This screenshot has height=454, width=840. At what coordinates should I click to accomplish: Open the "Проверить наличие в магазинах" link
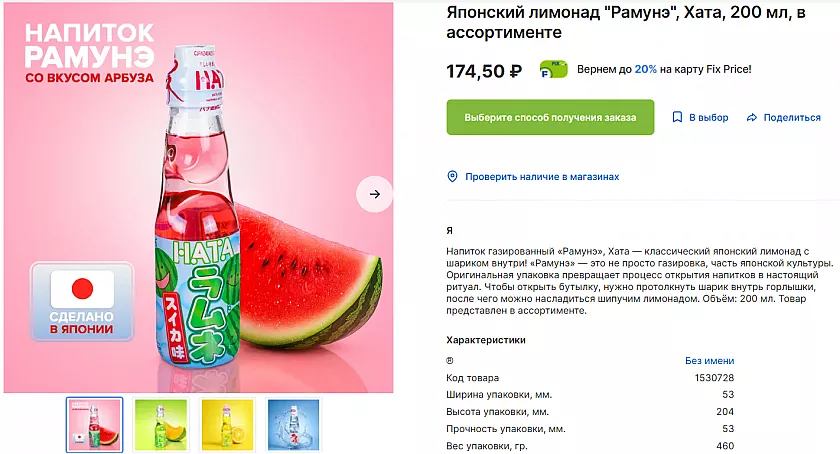[542, 177]
